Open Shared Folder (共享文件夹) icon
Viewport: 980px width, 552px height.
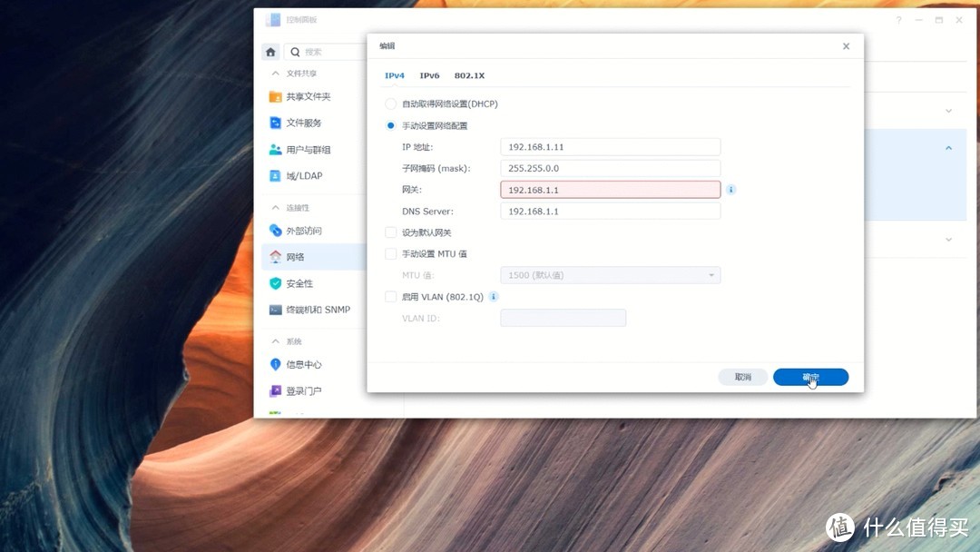[x=275, y=96]
